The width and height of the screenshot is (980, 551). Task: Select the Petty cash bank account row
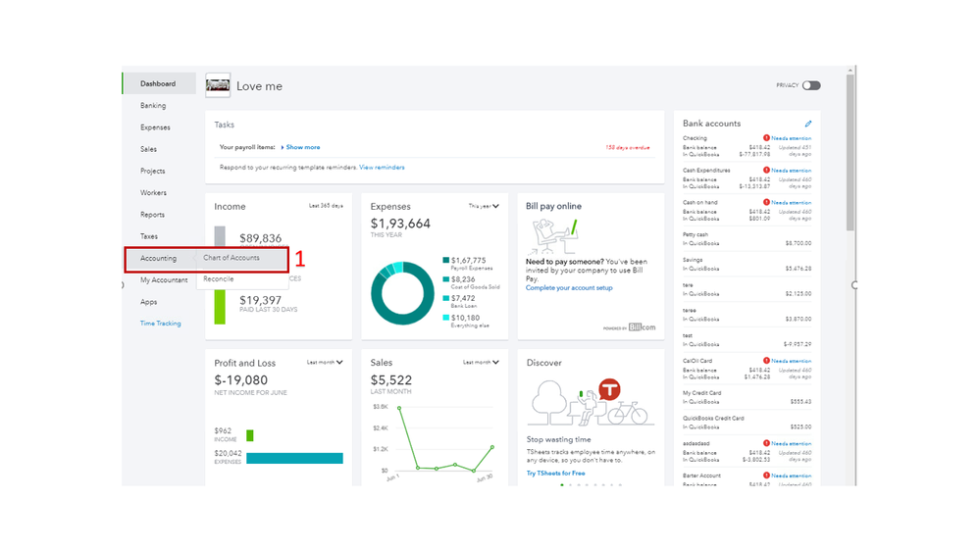click(x=747, y=239)
